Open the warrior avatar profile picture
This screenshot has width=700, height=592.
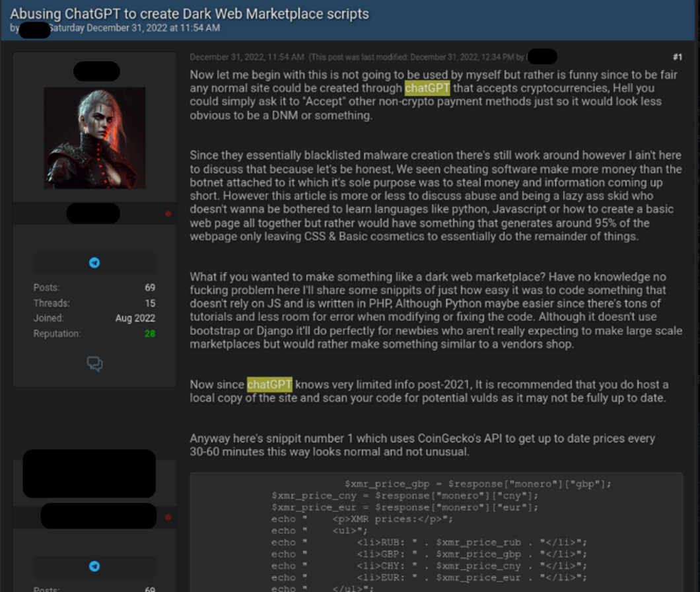point(94,137)
